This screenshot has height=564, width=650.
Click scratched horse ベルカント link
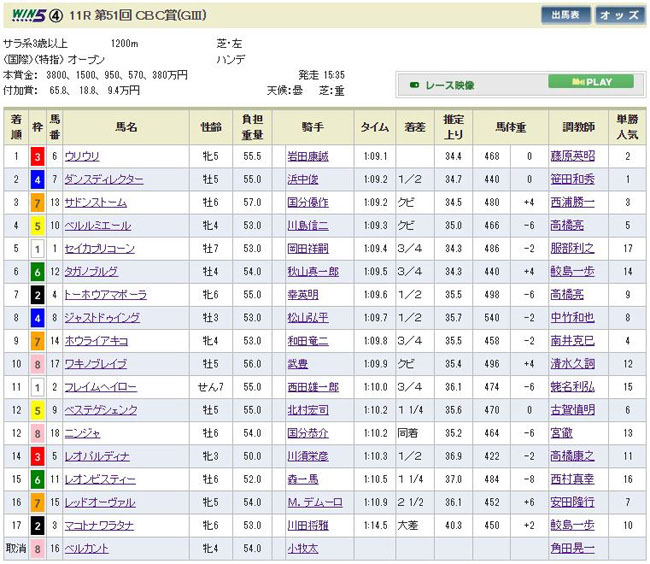point(86,549)
